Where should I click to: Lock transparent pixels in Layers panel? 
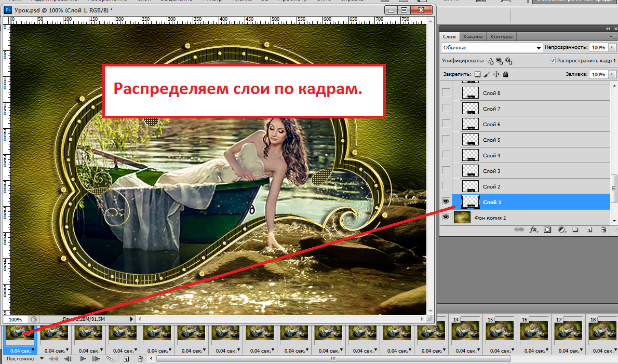478,74
